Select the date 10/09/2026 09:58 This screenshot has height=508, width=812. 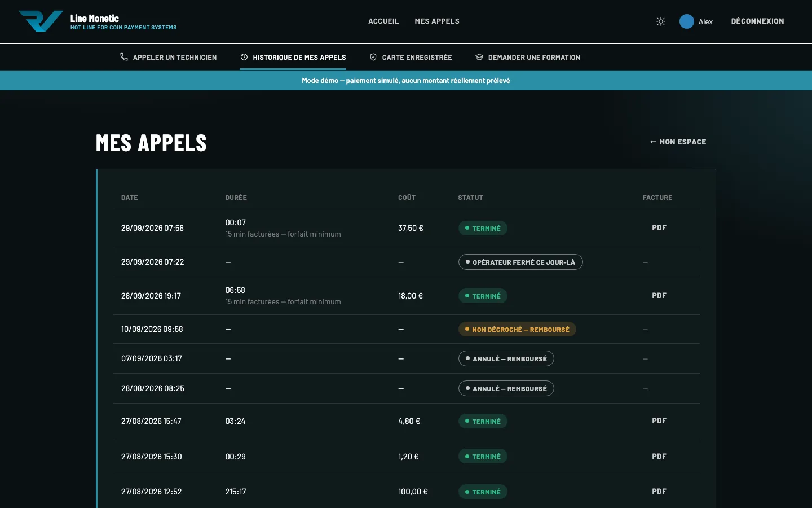[152, 329]
